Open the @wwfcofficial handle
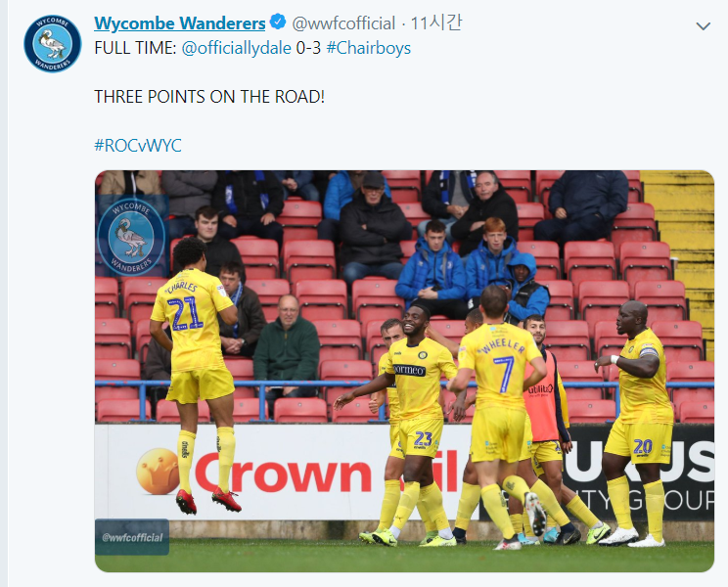The image size is (728, 587). tap(343, 23)
